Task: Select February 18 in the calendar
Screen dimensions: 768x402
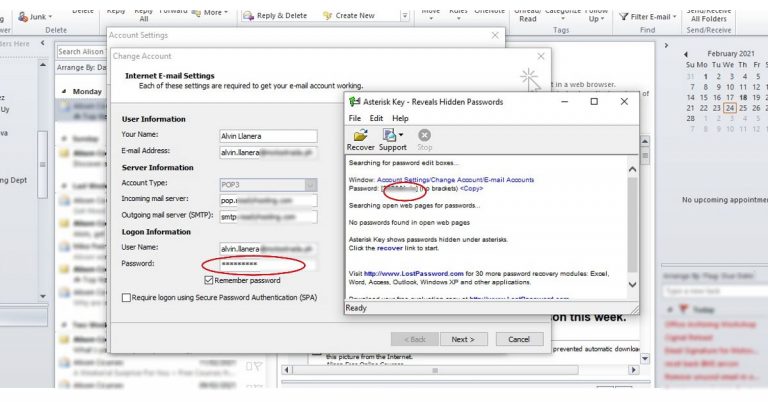Action: click(743, 97)
